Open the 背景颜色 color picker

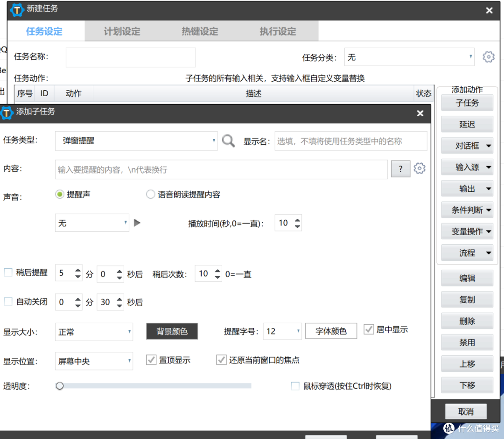point(172,331)
